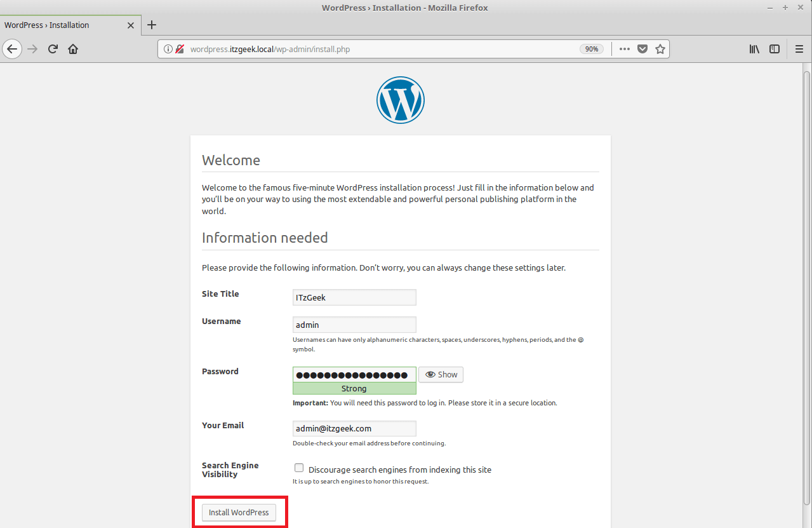Reset the 90% zoom level badge
This screenshot has height=528, width=812.
click(592, 49)
